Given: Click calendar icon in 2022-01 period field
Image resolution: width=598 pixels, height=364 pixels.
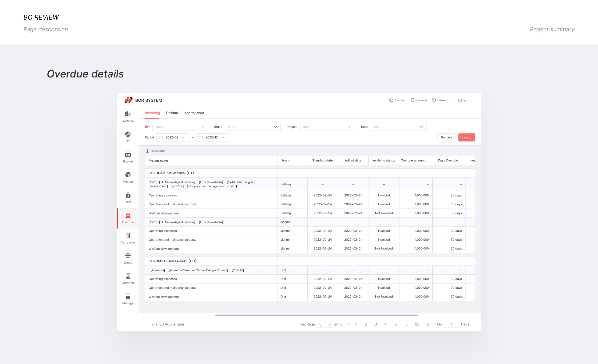Looking at the screenshot, I should [161, 137].
